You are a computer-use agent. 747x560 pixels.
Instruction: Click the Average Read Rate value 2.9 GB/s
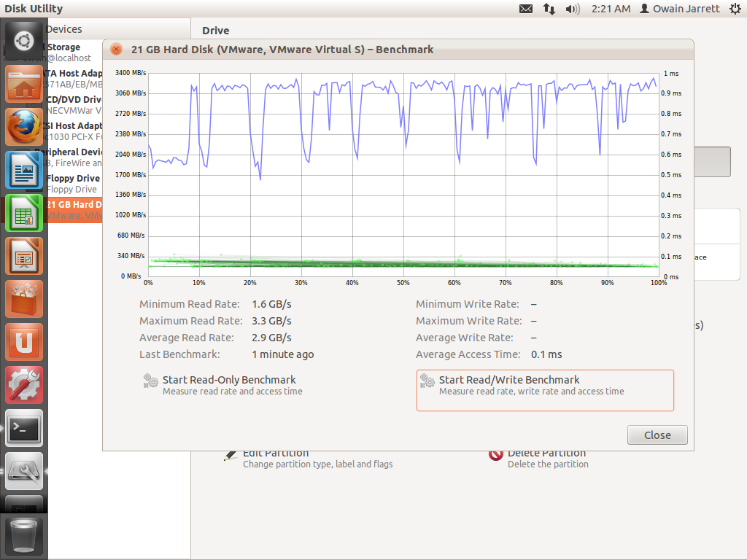(x=271, y=338)
